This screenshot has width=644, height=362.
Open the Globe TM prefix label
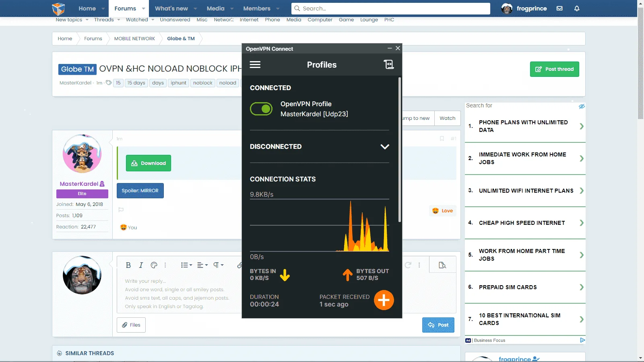(77, 69)
